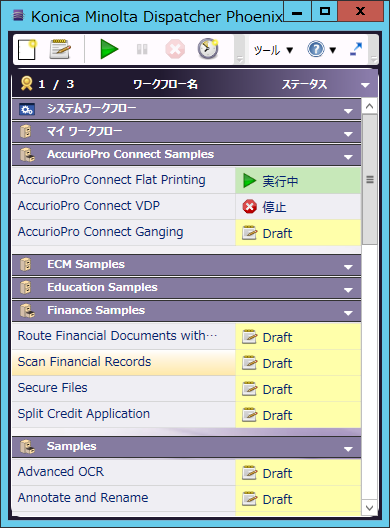Select AccurioPro Connect Ganging workflow

pyautogui.click(x=124, y=232)
